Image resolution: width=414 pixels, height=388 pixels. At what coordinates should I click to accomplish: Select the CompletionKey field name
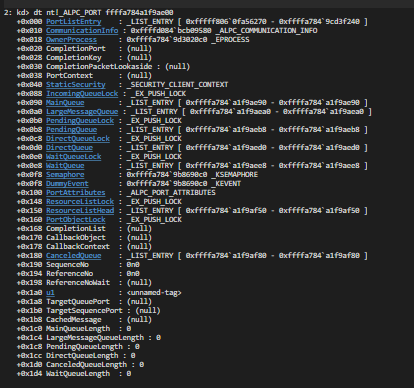[x=74, y=58]
